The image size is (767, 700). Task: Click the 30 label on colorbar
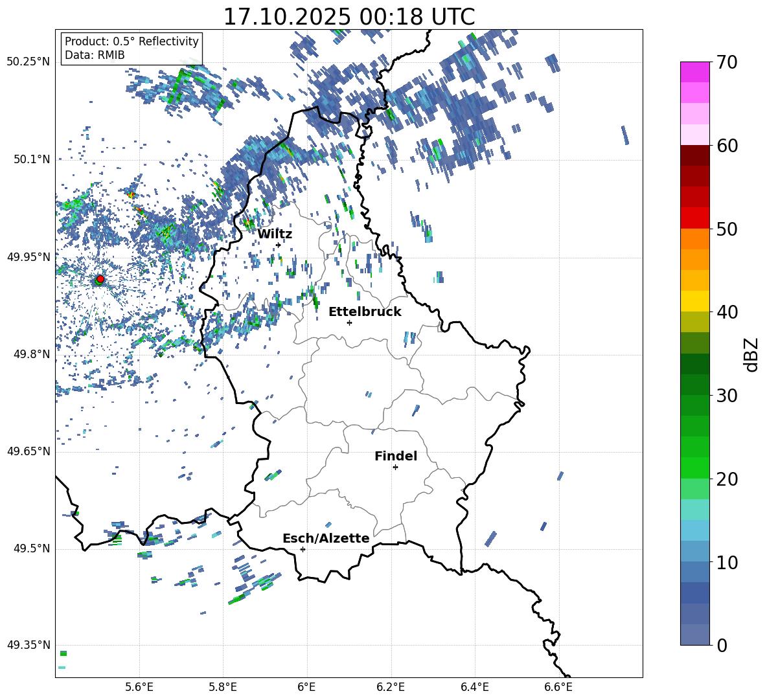click(x=727, y=396)
